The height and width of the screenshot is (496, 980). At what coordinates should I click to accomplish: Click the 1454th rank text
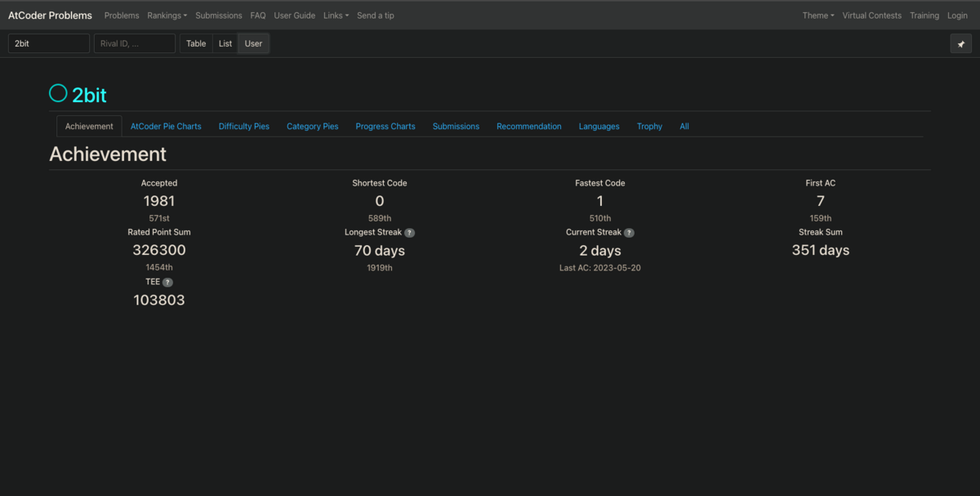159,267
